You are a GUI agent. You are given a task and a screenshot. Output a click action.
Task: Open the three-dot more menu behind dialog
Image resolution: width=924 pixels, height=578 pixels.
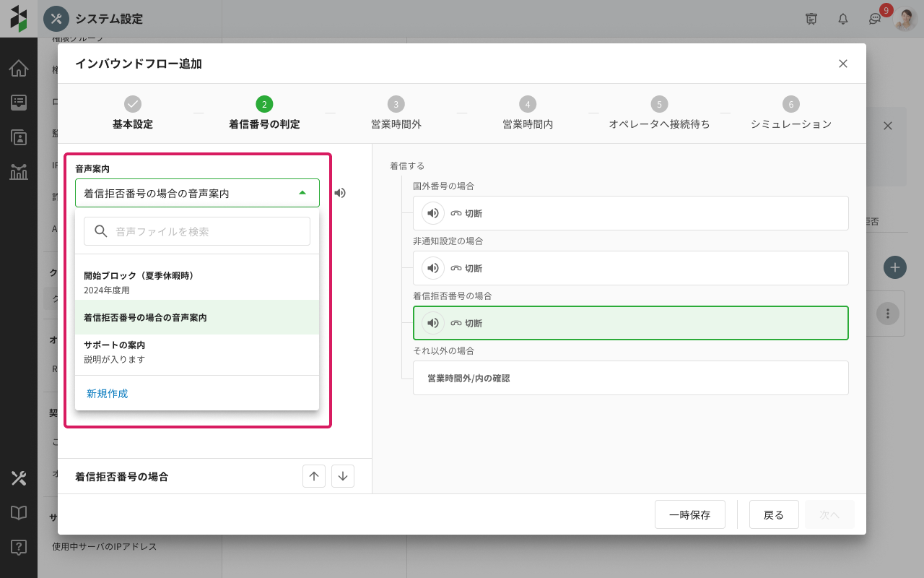[x=888, y=314]
